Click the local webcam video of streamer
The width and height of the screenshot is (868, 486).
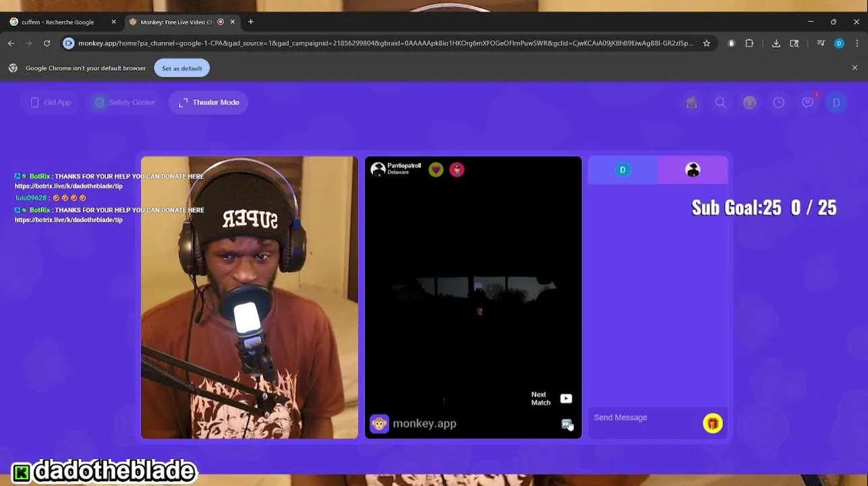(250, 298)
